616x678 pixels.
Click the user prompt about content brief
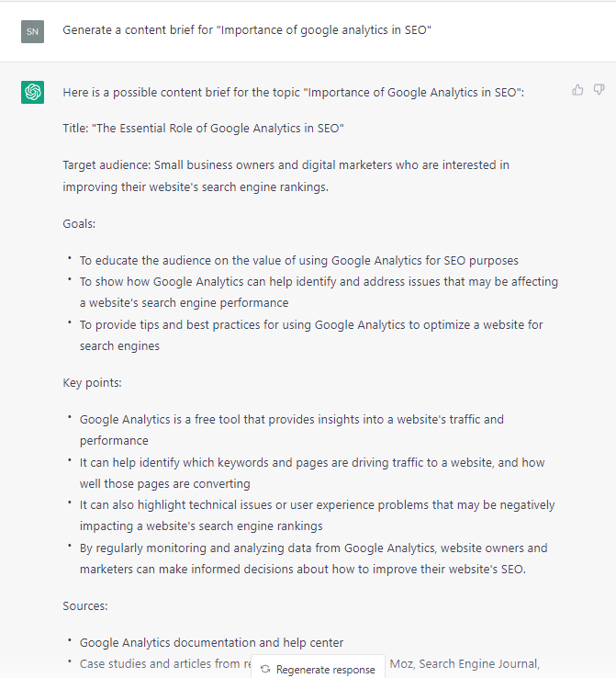(247, 30)
